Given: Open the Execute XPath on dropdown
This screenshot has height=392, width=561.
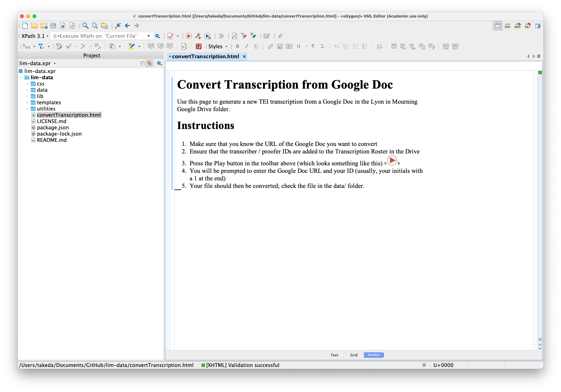Looking at the screenshot, I should point(149,36).
